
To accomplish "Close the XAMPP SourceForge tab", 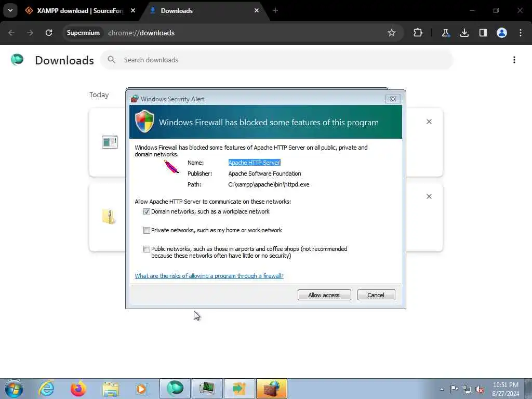I will pos(133,10).
